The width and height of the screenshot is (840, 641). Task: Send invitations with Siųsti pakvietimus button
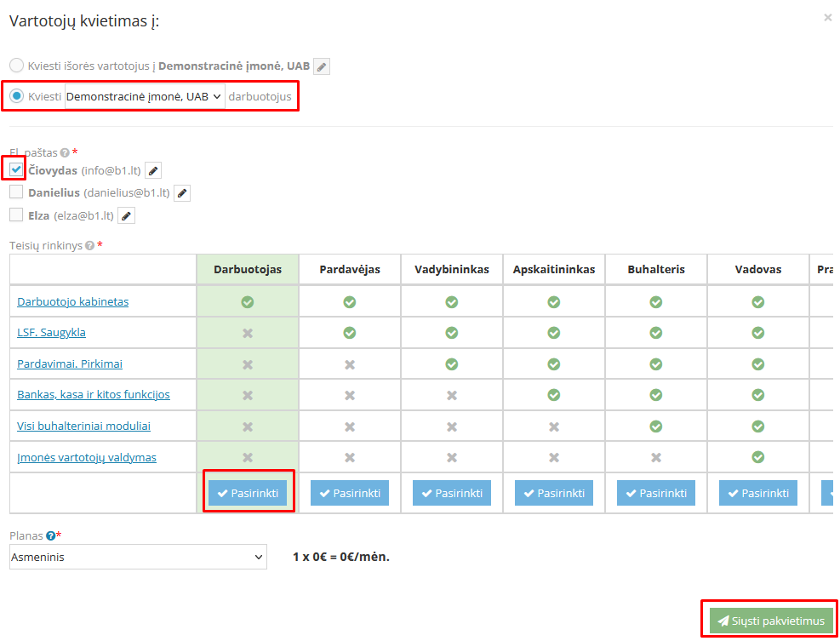tap(770, 621)
